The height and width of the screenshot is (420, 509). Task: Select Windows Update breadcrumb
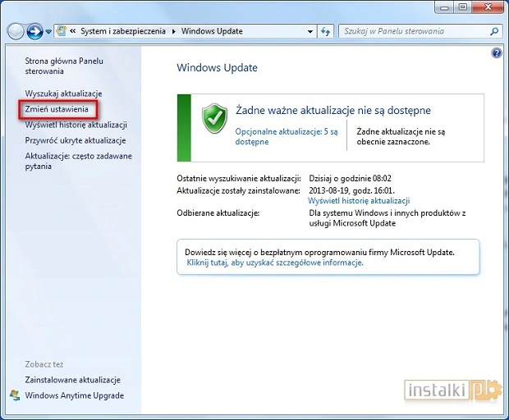point(212,31)
